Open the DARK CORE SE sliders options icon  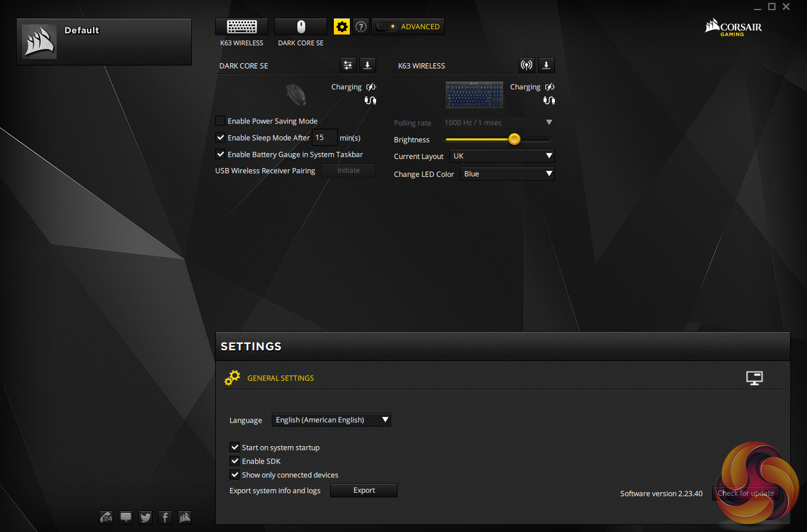(348, 66)
